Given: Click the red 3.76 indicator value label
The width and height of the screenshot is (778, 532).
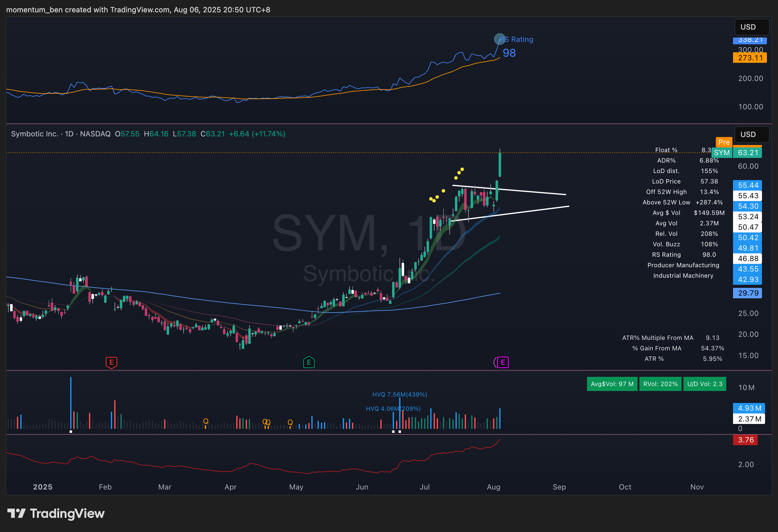Looking at the screenshot, I should point(746,440).
